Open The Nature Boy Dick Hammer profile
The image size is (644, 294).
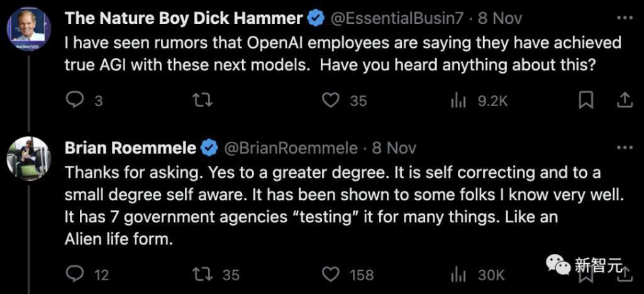click(x=184, y=18)
